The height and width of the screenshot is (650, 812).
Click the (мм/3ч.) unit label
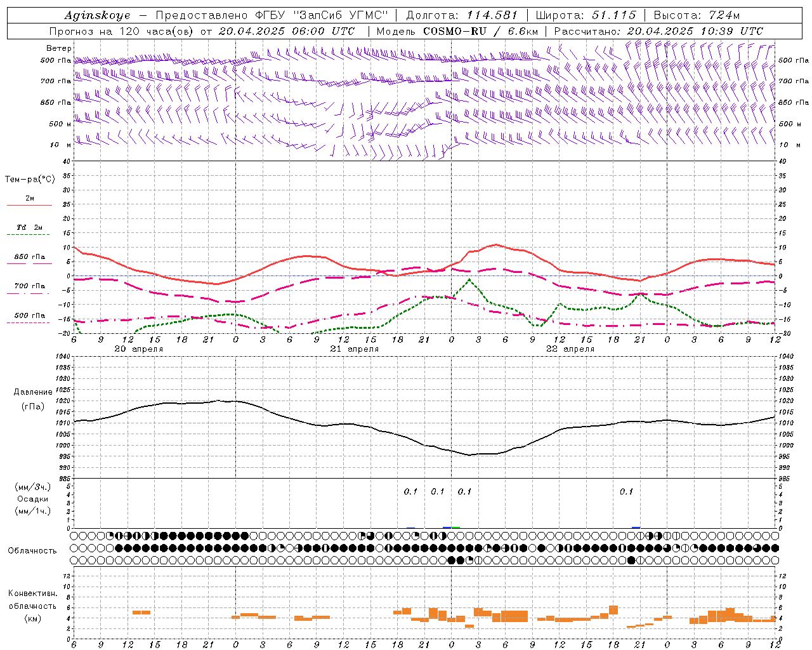pos(33,487)
